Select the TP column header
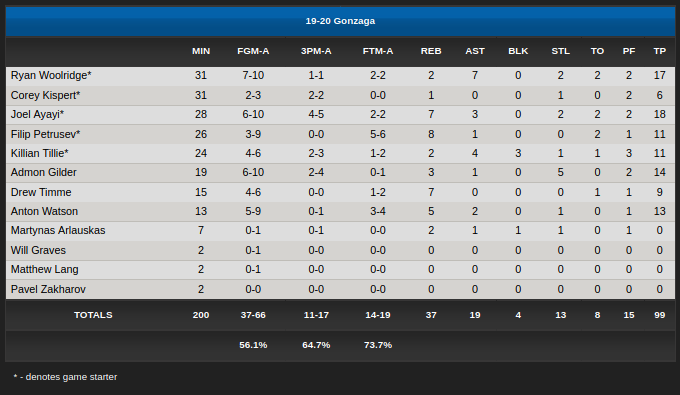This screenshot has height=395, width=680. (660, 51)
